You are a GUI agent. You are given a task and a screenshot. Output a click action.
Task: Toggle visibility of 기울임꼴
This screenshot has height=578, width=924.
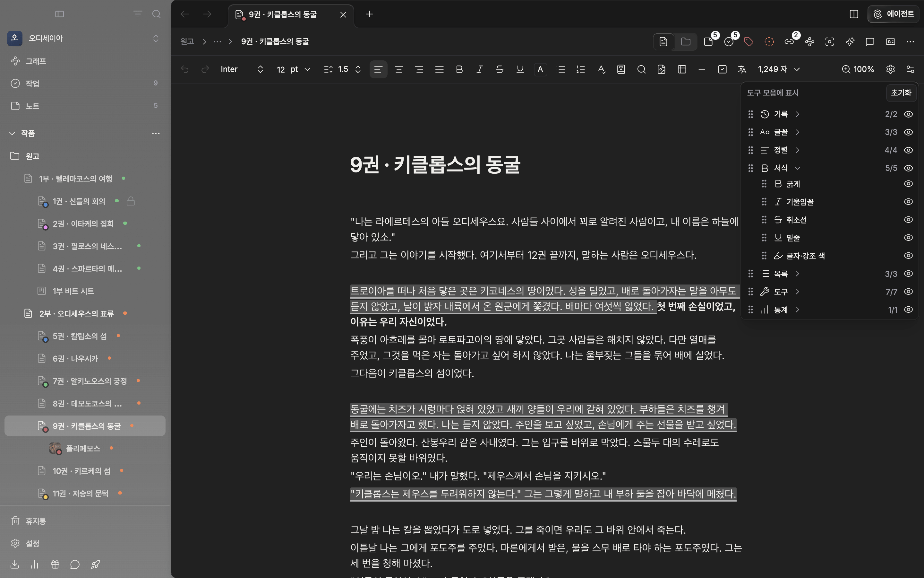908,202
